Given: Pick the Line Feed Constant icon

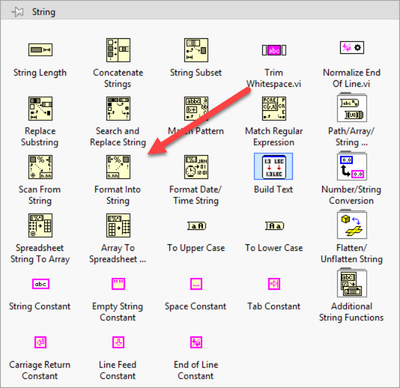Looking at the screenshot, I should pyautogui.click(x=118, y=342).
